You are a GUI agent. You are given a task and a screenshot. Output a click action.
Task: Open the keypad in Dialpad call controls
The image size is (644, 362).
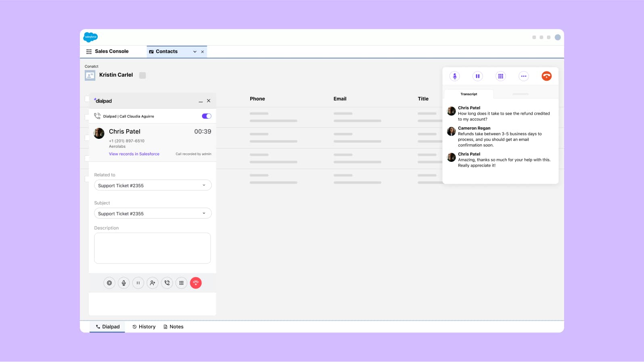pyautogui.click(x=182, y=283)
